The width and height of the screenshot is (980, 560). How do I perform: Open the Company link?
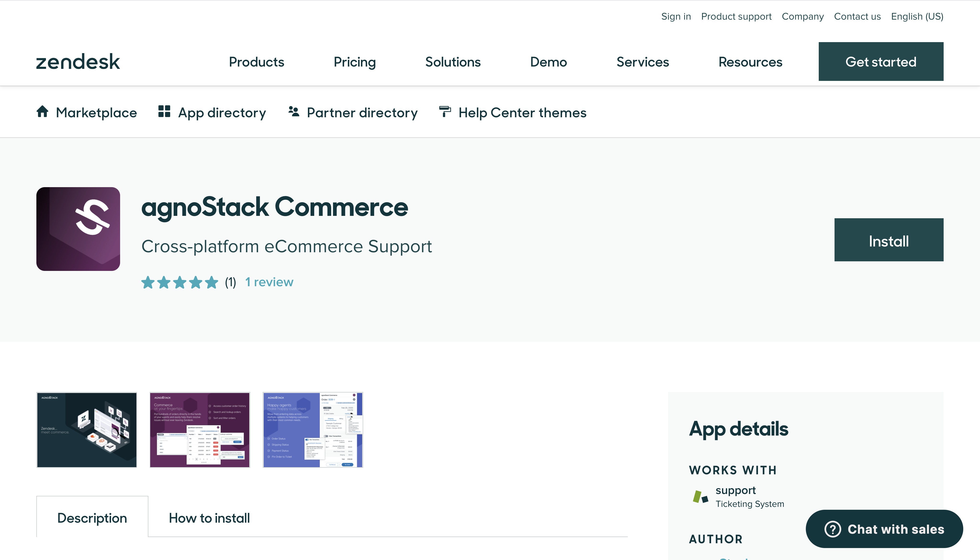(x=802, y=17)
